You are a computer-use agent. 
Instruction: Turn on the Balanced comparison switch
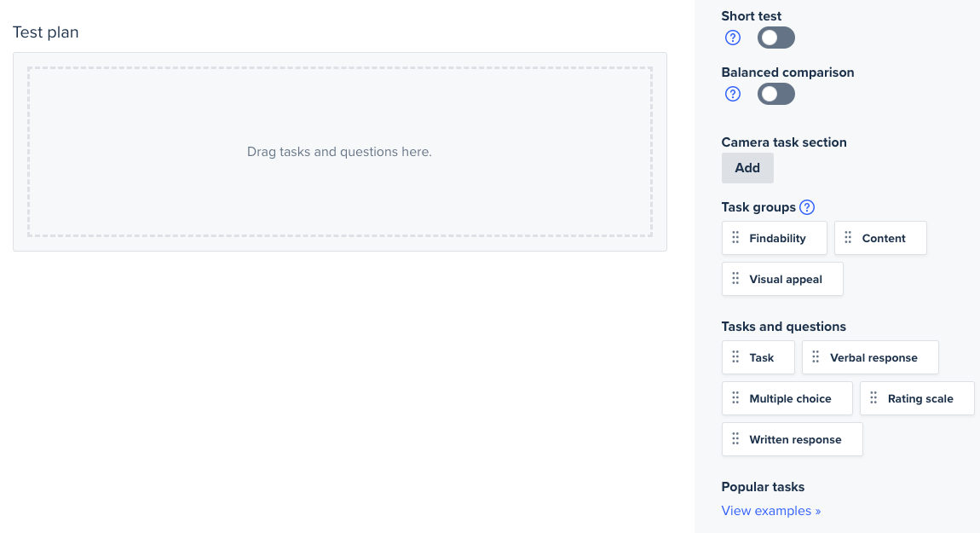pos(776,94)
